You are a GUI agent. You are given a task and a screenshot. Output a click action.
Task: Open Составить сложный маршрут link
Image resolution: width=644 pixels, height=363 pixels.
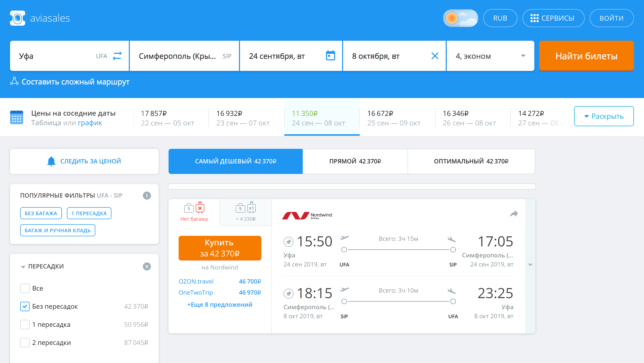click(x=75, y=82)
